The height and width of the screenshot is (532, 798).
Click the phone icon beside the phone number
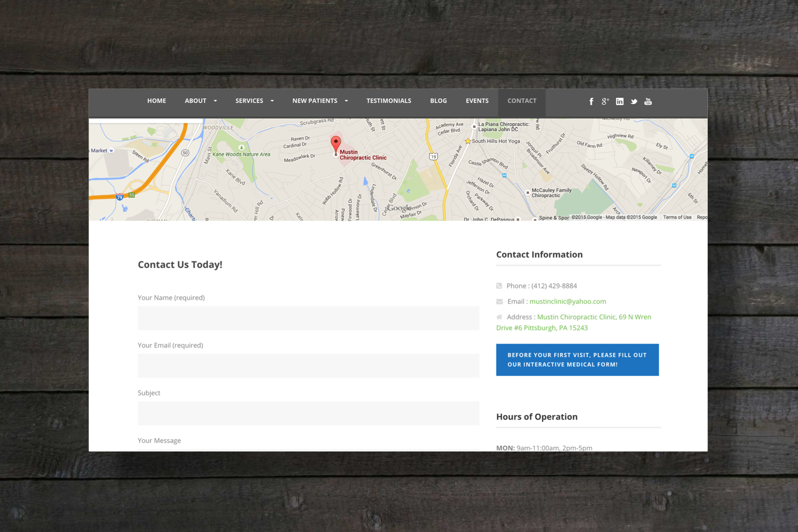pos(499,286)
